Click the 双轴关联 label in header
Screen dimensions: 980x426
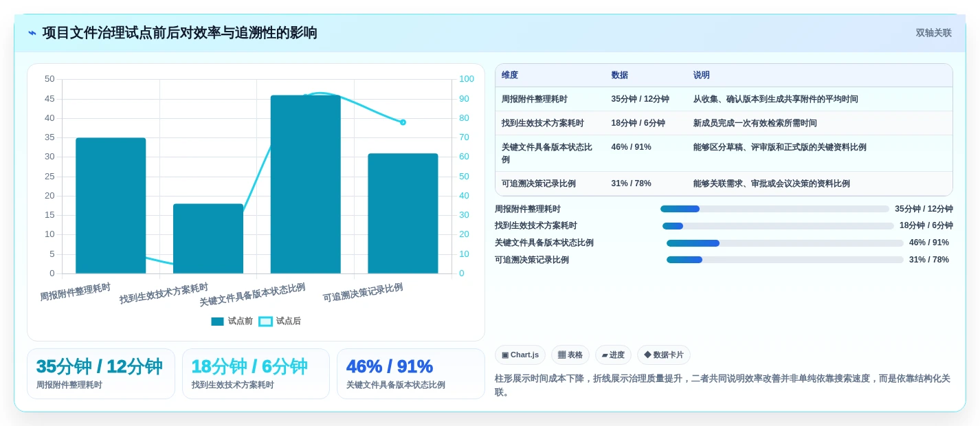click(x=933, y=33)
